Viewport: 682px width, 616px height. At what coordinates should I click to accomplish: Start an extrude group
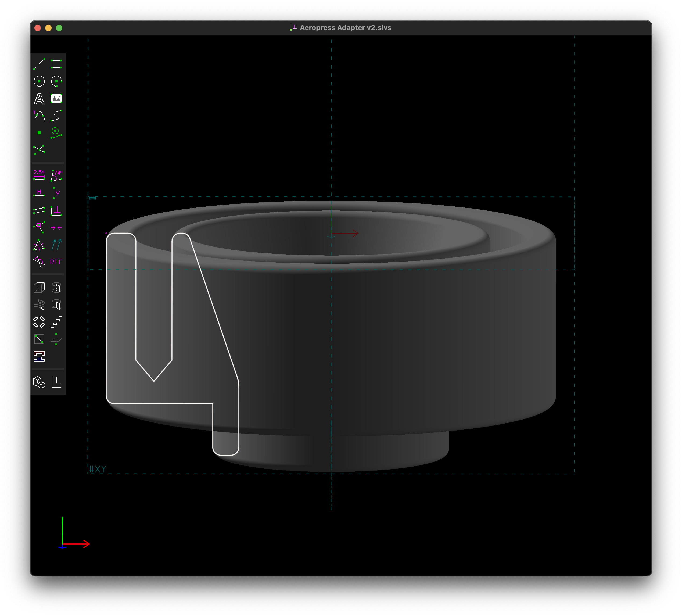[39, 287]
